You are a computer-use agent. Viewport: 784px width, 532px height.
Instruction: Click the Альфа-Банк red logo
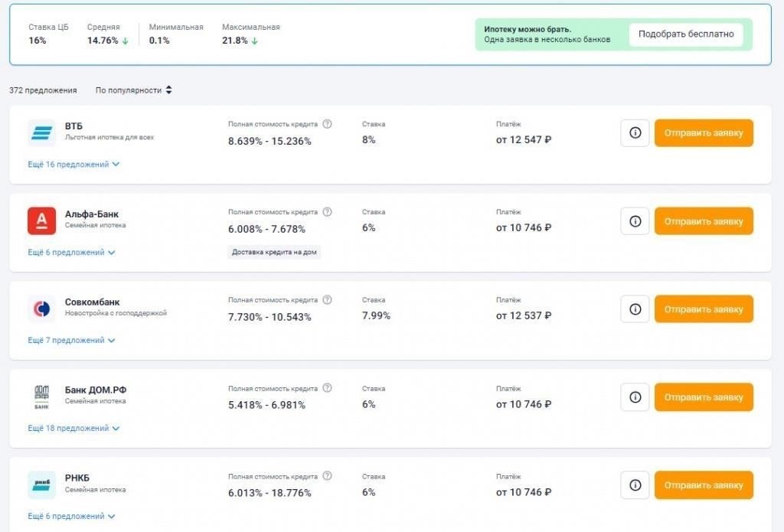pyautogui.click(x=41, y=221)
